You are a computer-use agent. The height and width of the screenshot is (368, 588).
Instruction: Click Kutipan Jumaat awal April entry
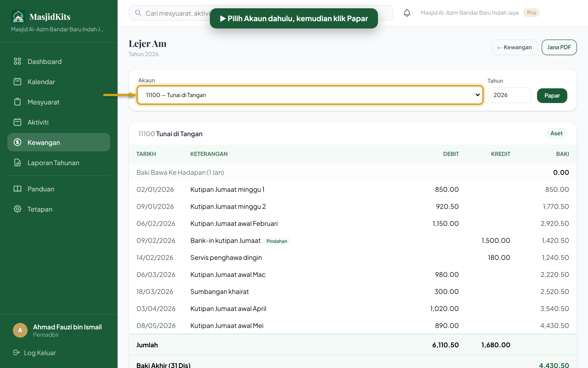pos(228,308)
